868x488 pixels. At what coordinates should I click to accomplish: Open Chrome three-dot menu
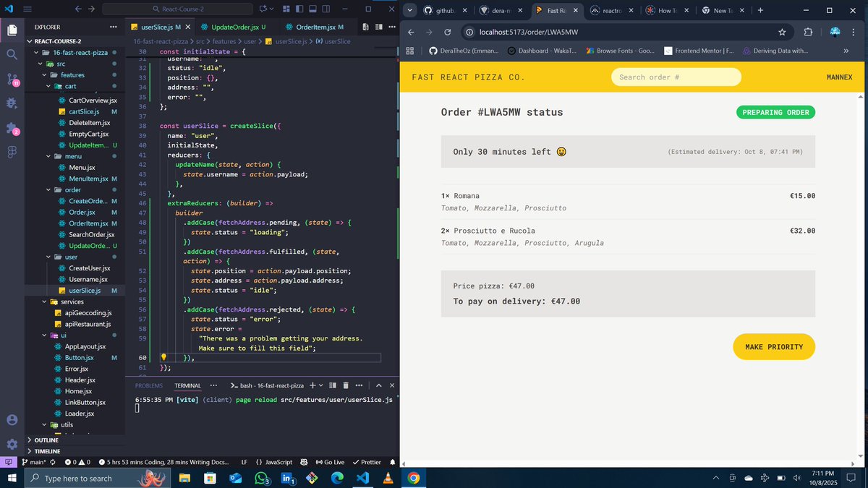pyautogui.click(x=854, y=32)
